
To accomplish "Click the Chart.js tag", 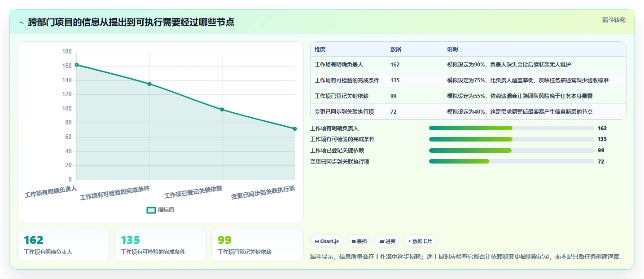I will tap(327, 241).
